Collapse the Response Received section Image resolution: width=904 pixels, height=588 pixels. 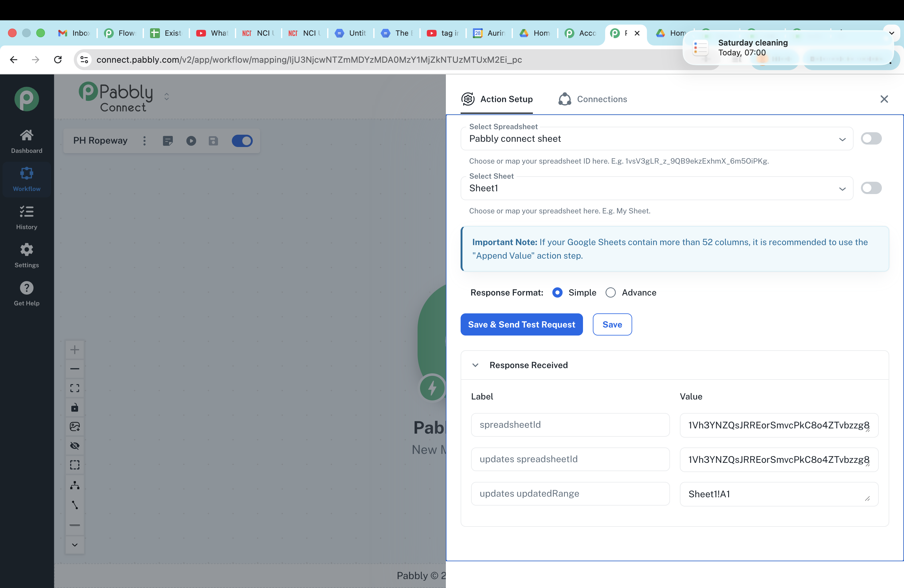(x=475, y=365)
